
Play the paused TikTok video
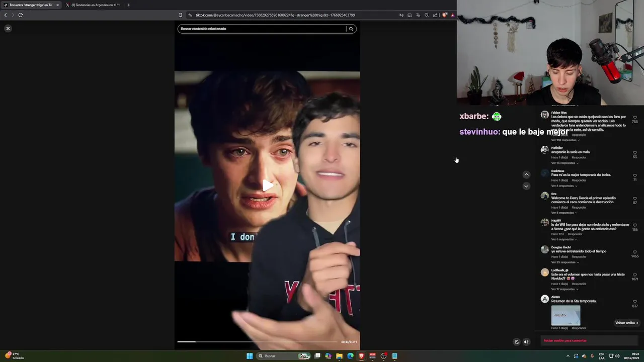[268, 186]
